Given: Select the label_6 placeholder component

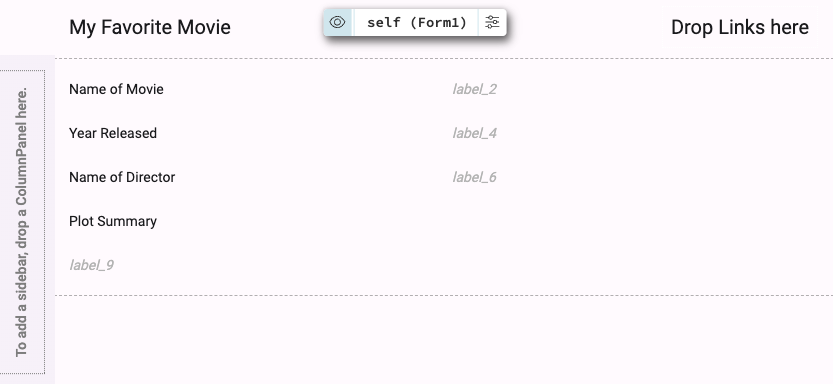Looking at the screenshot, I should (474, 177).
